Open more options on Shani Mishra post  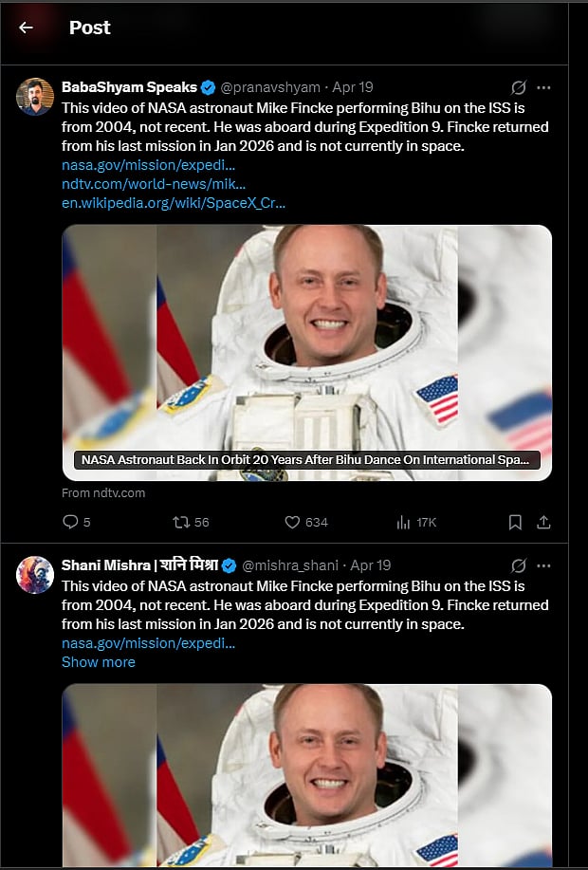[x=543, y=565]
